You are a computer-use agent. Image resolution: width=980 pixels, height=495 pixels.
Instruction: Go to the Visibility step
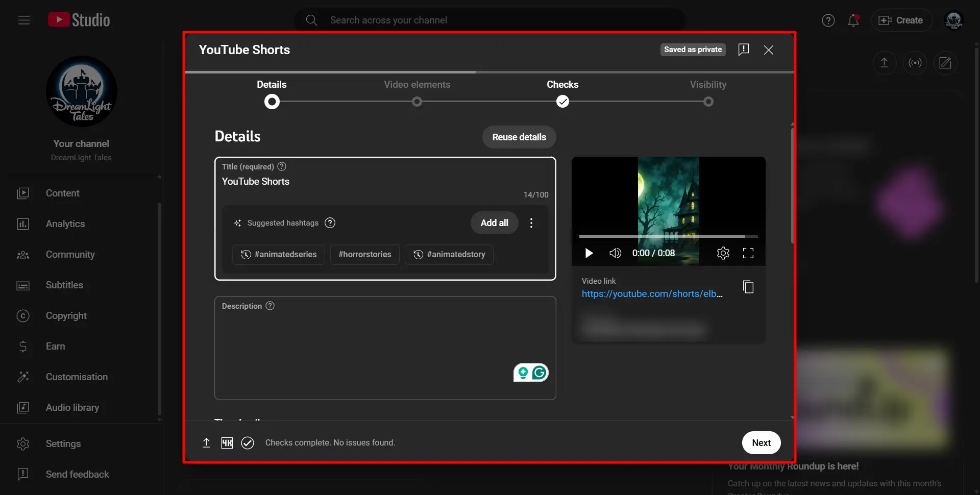click(x=708, y=93)
